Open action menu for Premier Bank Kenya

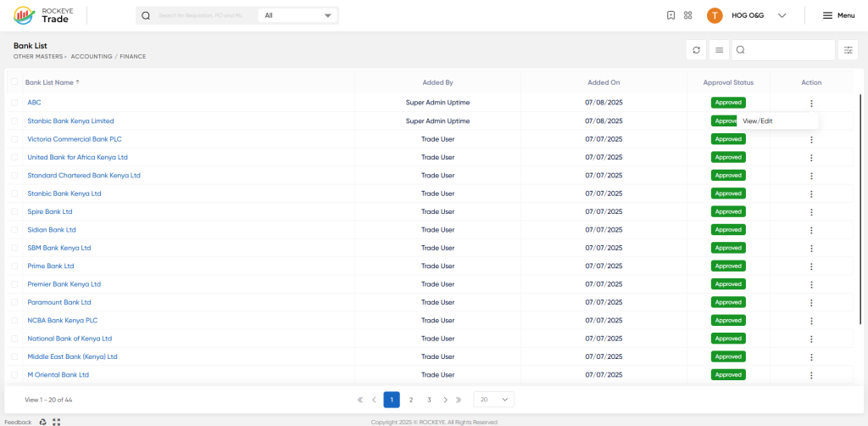(811, 285)
